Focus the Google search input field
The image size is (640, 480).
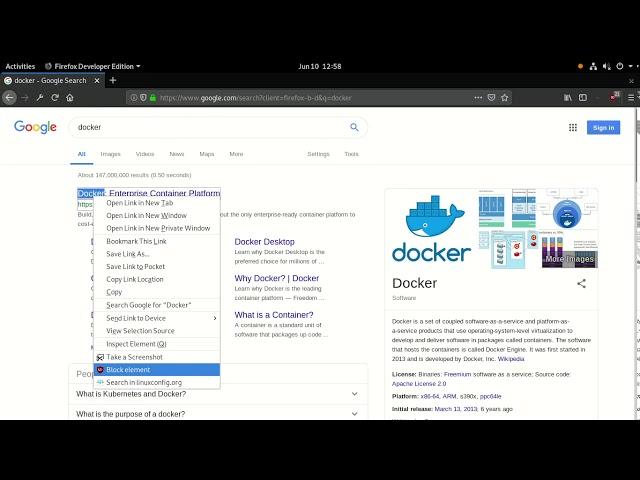210,127
